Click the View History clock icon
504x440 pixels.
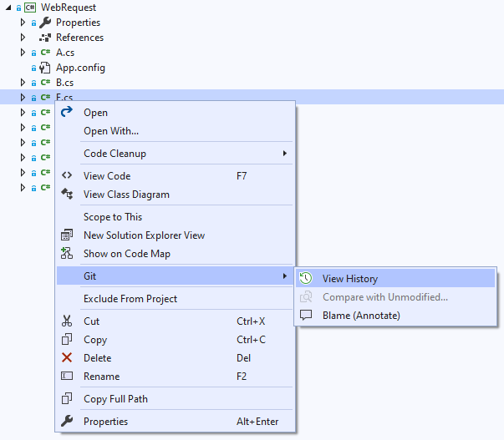pyautogui.click(x=307, y=279)
